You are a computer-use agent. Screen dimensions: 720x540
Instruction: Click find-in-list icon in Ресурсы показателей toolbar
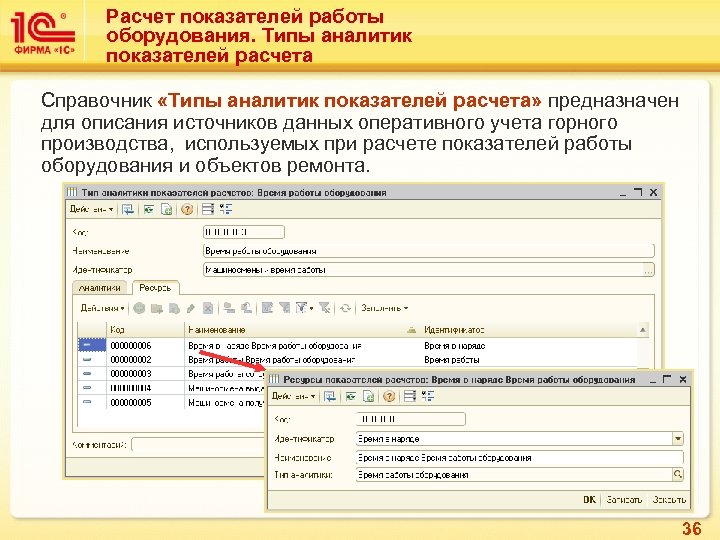pos(330,396)
